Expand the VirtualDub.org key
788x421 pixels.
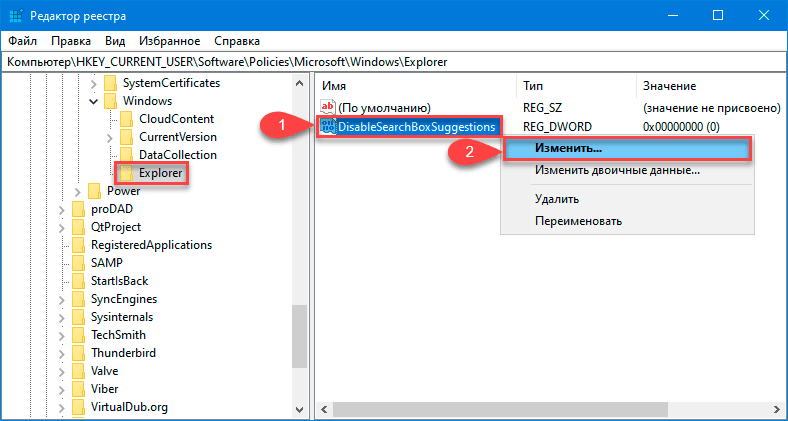click(x=61, y=407)
